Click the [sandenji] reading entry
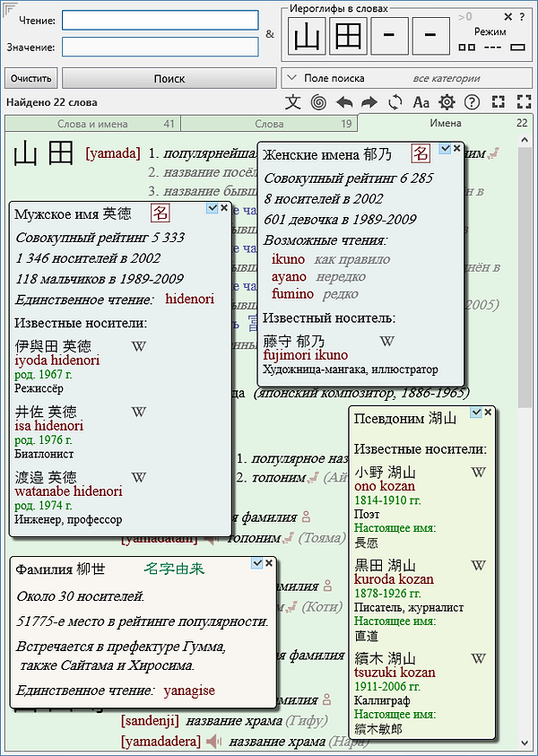 [x=151, y=721]
